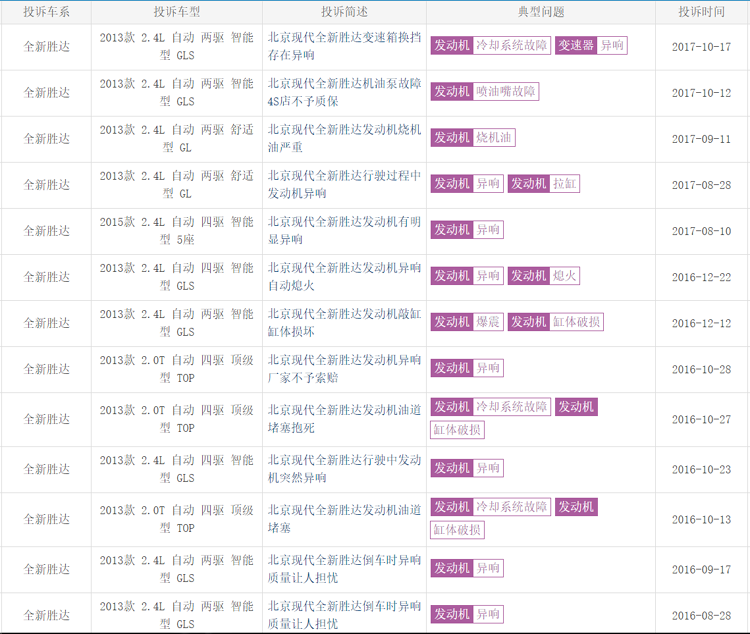Screen dimensions: 750x634
Task: Select 发动机 异响 tag in 2017-08-10 row
Action: tap(467, 230)
